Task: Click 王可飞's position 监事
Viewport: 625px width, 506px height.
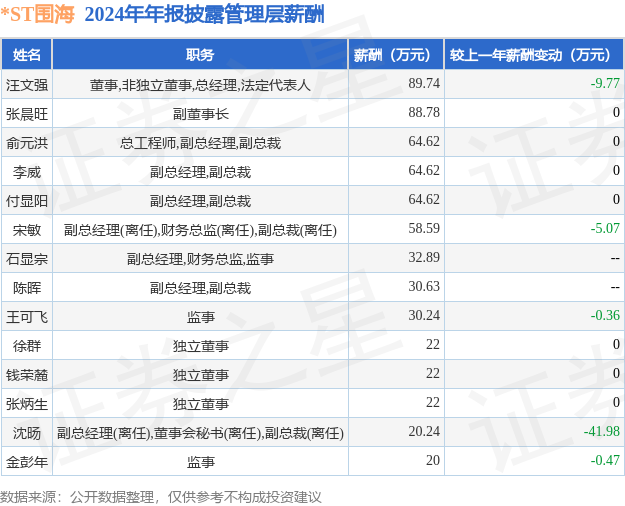Action: tap(200, 317)
